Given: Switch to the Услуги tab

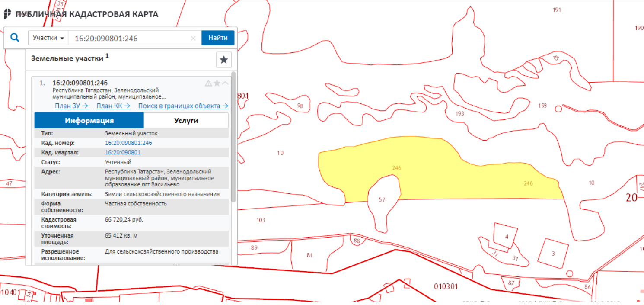Looking at the screenshot, I should click(186, 120).
